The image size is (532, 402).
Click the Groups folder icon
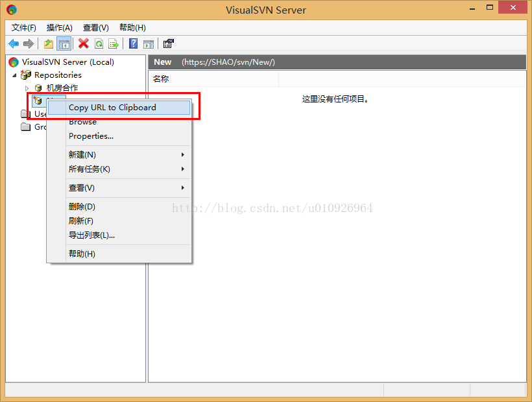point(26,127)
